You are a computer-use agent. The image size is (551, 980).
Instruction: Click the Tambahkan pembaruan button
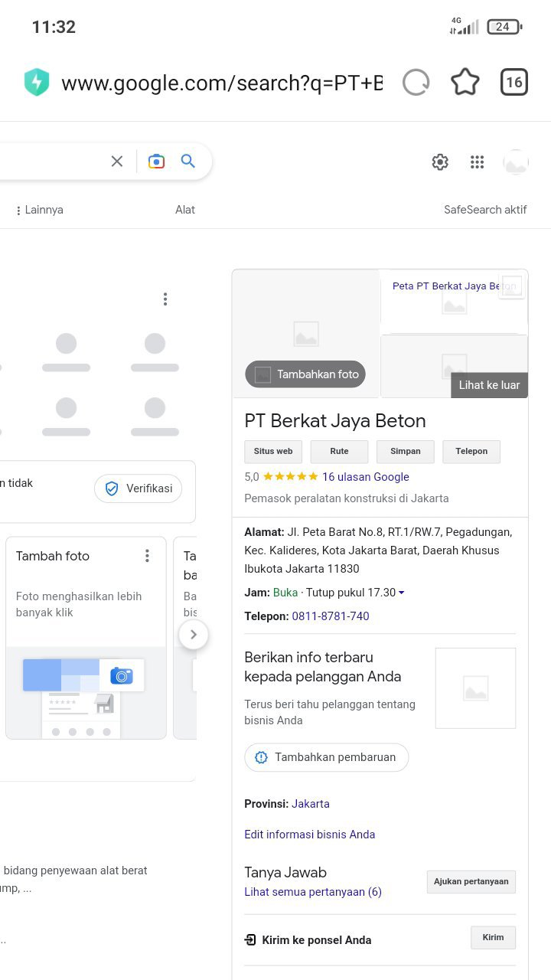[326, 757]
